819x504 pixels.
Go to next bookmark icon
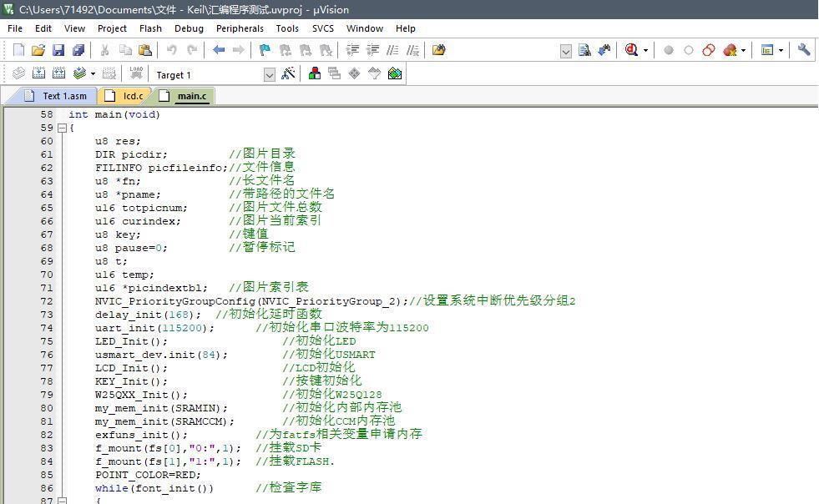coord(306,50)
